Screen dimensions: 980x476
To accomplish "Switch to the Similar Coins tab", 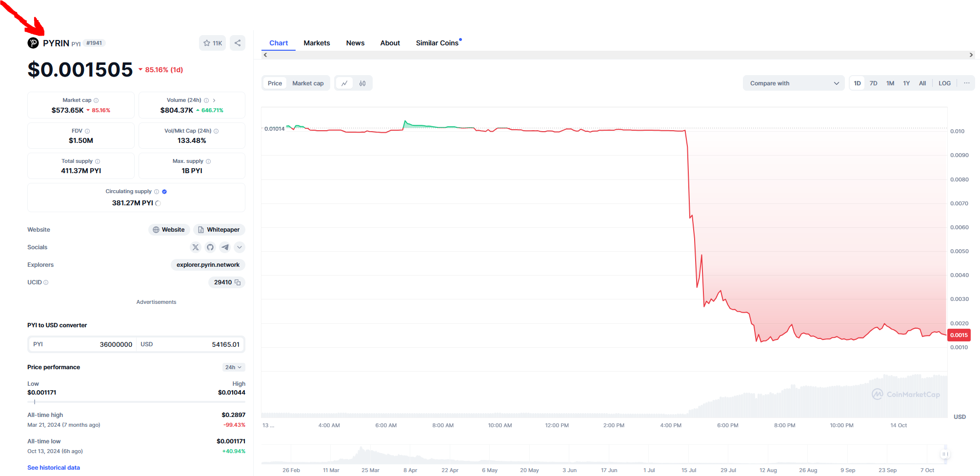I will point(437,43).
